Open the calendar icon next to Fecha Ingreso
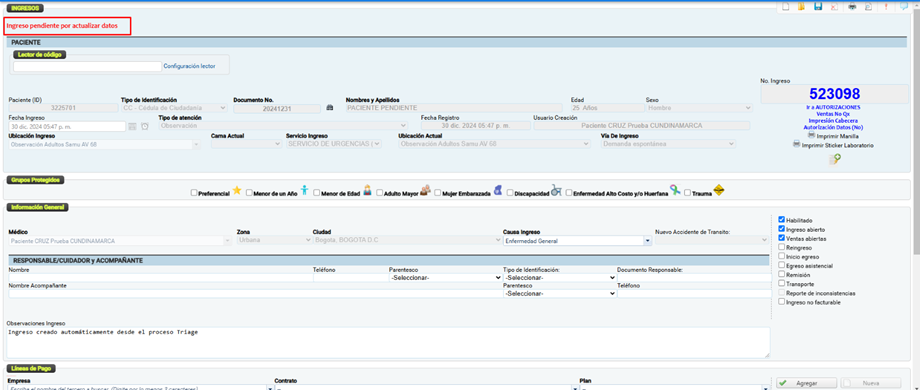Screen dimensions: 920x390 point(133,126)
